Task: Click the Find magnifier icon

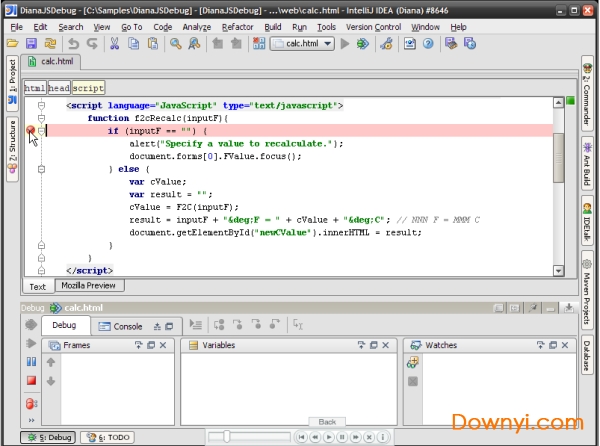Action: click(176, 44)
